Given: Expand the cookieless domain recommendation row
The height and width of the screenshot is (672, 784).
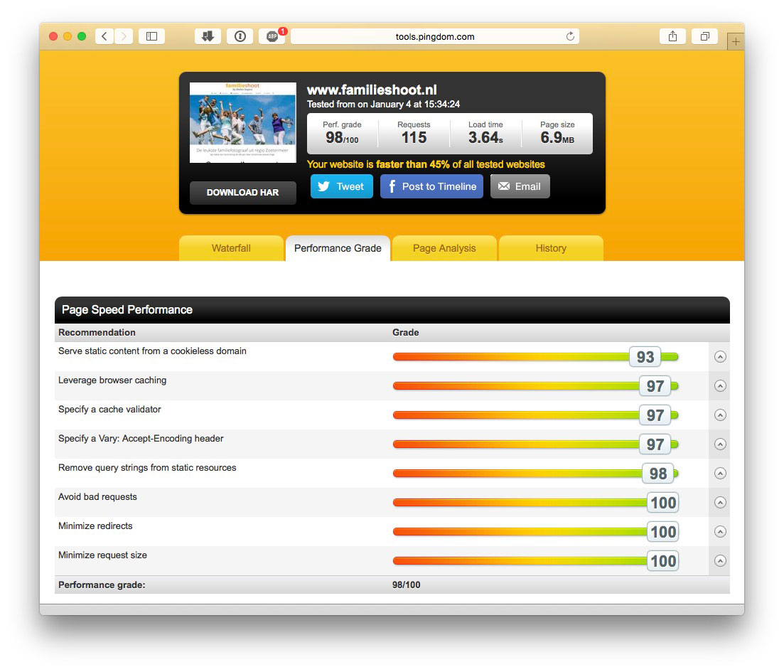Looking at the screenshot, I should [x=720, y=357].
